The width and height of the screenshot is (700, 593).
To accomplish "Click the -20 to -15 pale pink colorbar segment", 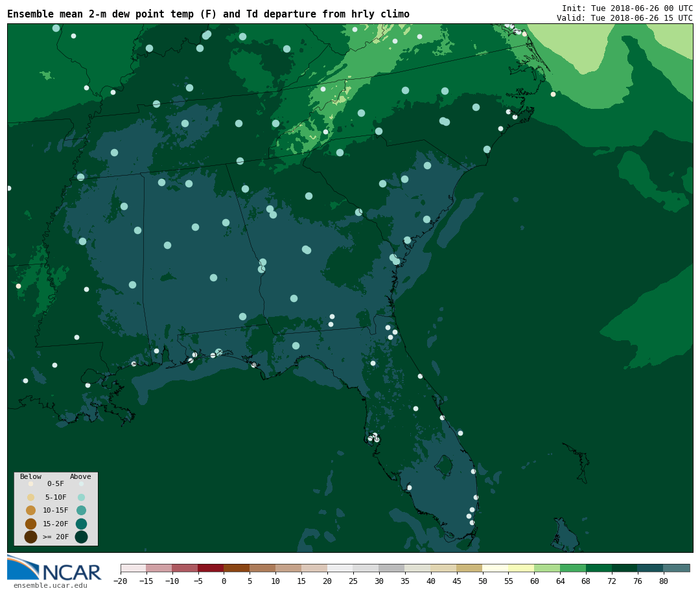I will pyautogui.click(x=134, y=568).
